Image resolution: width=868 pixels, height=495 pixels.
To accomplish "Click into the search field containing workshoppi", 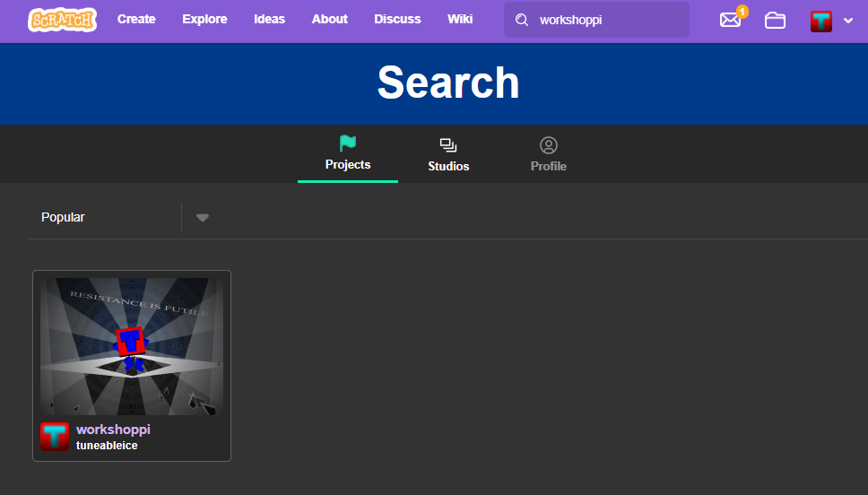I will coord(597,20).
